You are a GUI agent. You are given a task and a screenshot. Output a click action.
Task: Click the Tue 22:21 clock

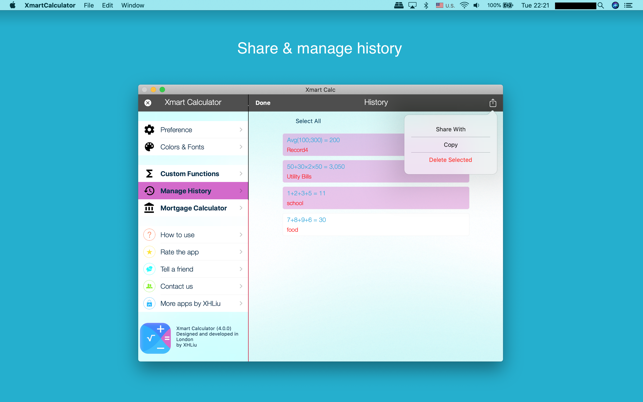click(535, 5)
